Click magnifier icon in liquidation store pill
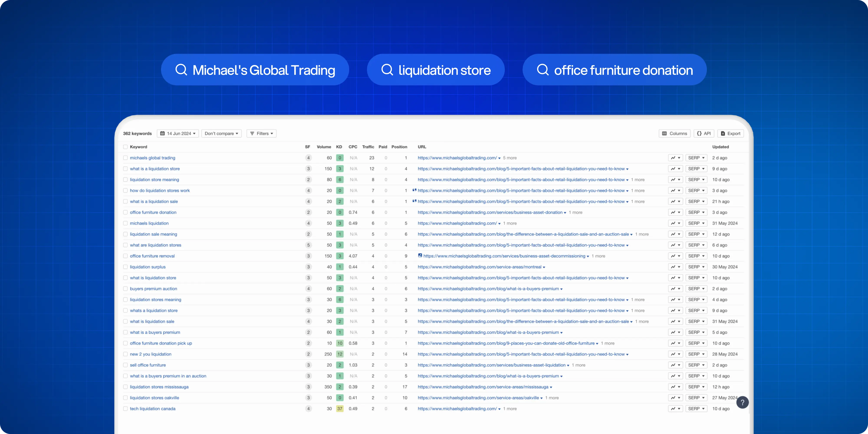This screenshot has height=434, width=868. click(387, 70)
